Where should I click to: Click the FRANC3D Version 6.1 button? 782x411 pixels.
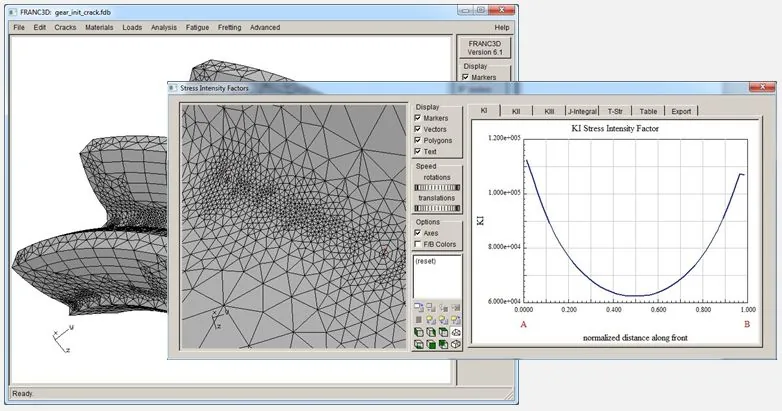click(x=485, y=48)
